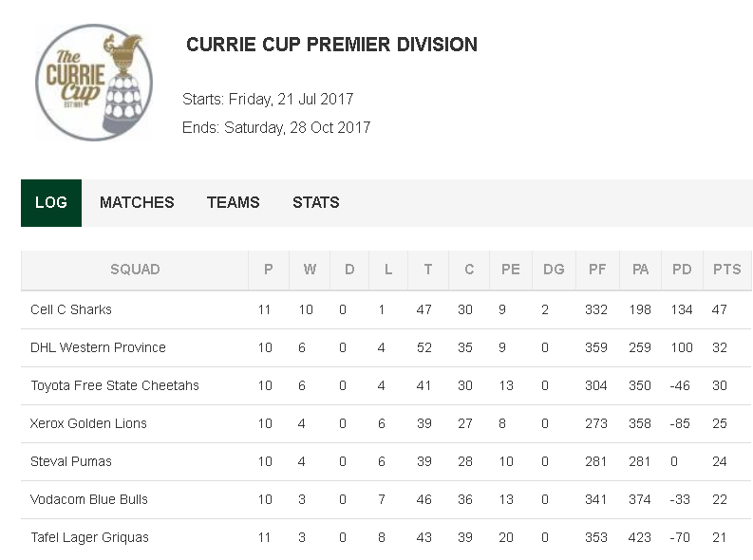Open Cell C Sharks team link
The height and width of the screenshot is (560, 753).
[71, 309]
